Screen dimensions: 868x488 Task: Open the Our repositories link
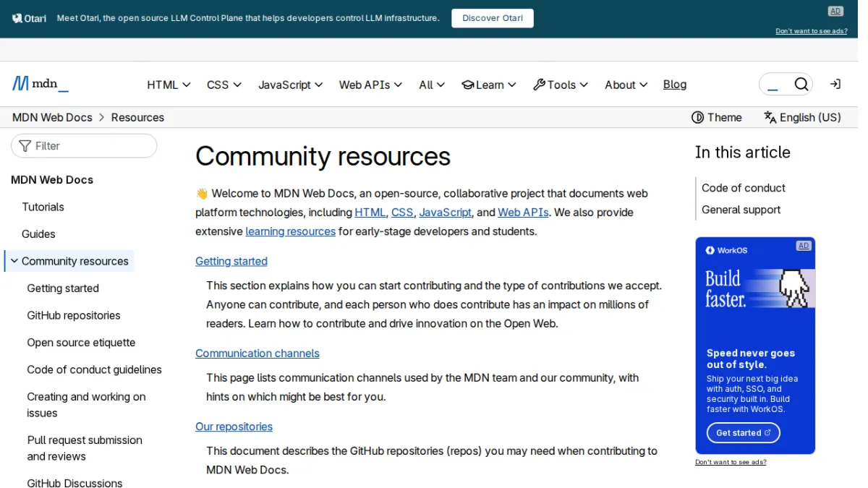pos(234,427)
